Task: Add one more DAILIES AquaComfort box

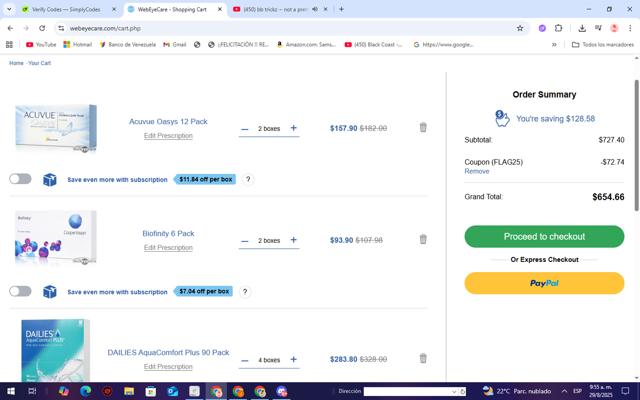Action: point(293,359)
